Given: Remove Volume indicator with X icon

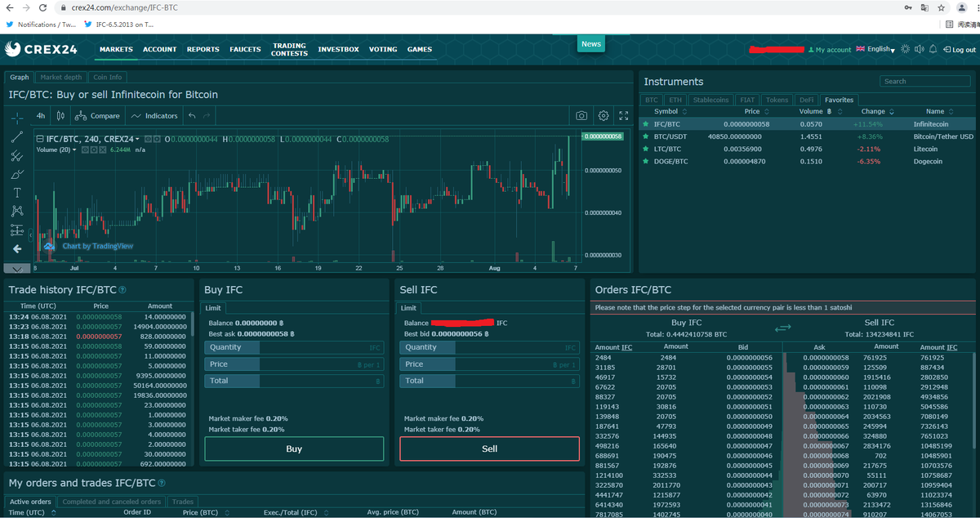Looking at the screenshot, I should pos(103,150).
